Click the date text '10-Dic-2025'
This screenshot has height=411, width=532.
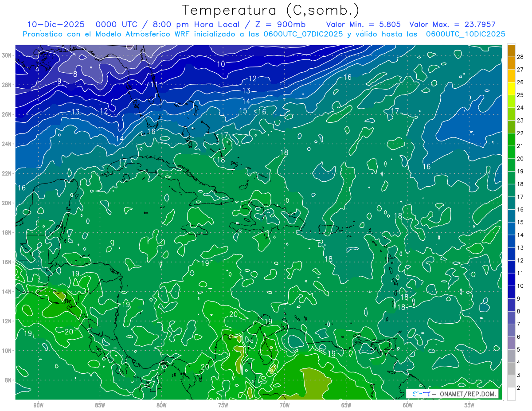[55, 24]
